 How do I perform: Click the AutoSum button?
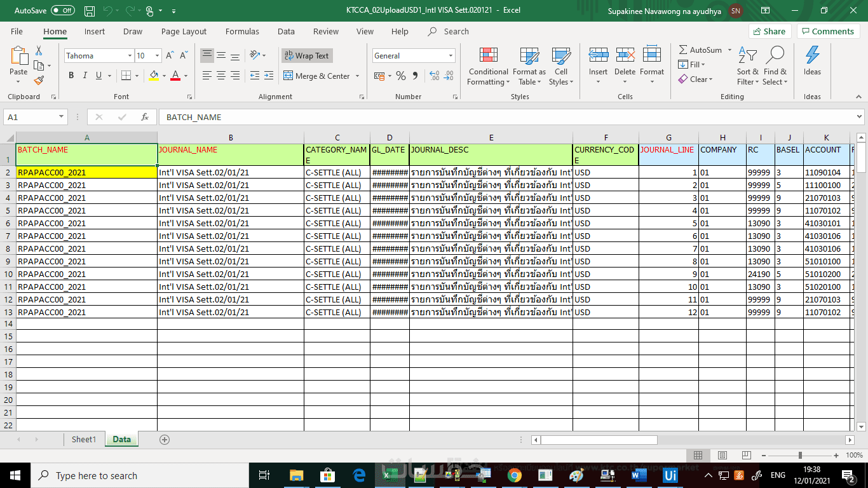(700, 50)
